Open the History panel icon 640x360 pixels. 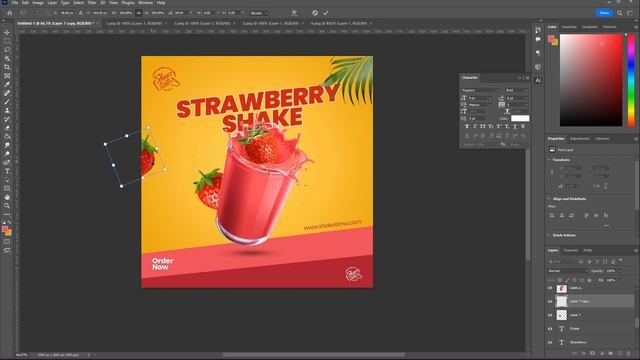[538, 30]
